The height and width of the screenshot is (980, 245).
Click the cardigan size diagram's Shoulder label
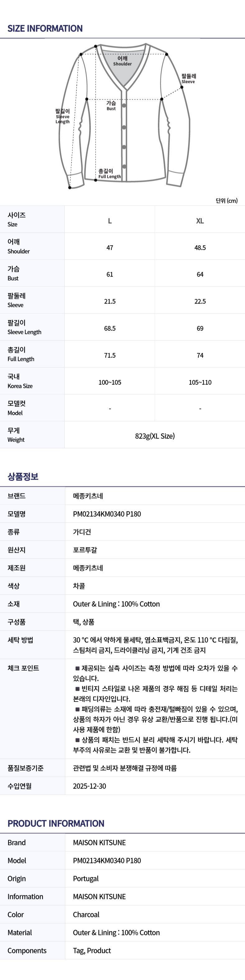(x=122, y=61)
